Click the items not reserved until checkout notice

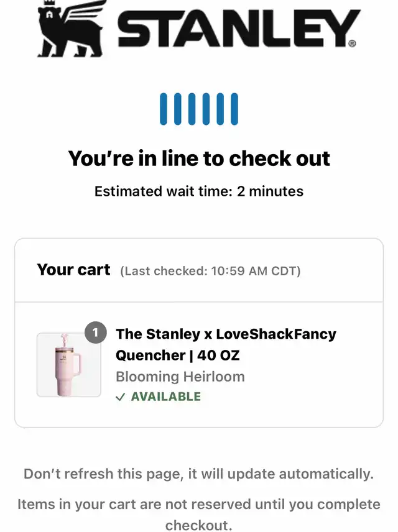pos(199,515)
